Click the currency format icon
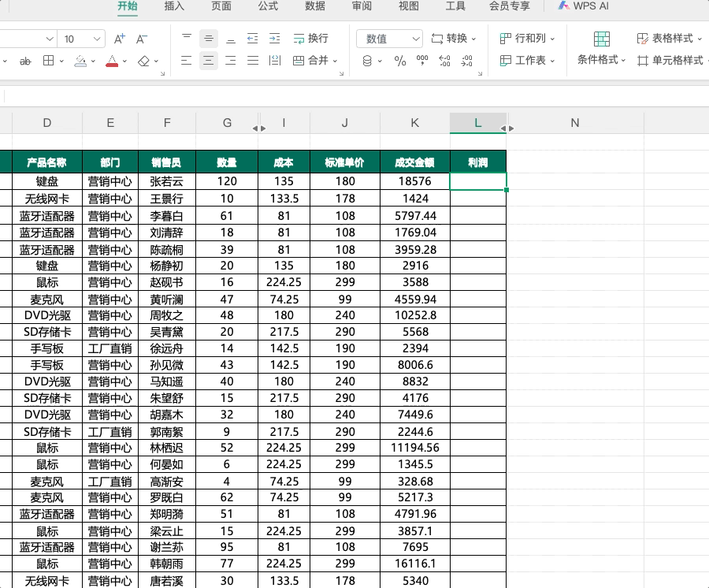The width and height of the screenshot is (709, 588). [x=367, y=61]
